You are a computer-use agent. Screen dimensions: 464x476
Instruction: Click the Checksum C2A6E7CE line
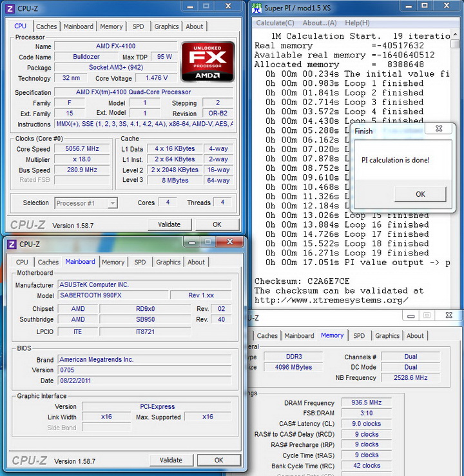click(302, 281)
